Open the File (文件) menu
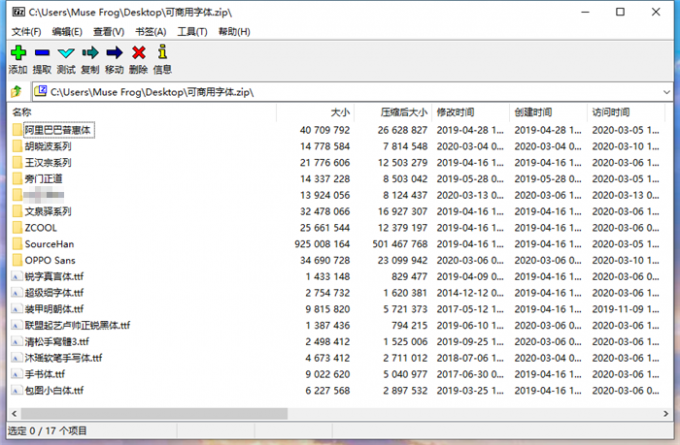 [26, 32]
